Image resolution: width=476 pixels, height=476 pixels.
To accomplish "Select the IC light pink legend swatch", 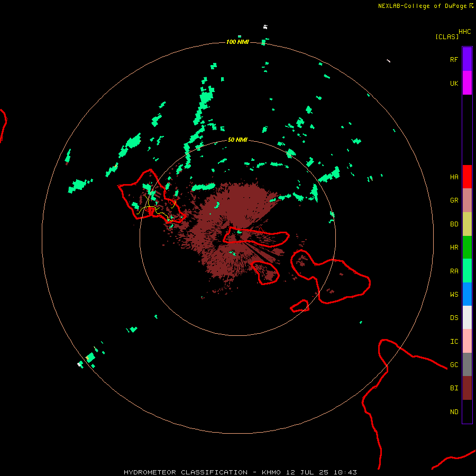I will click(467, 341).
